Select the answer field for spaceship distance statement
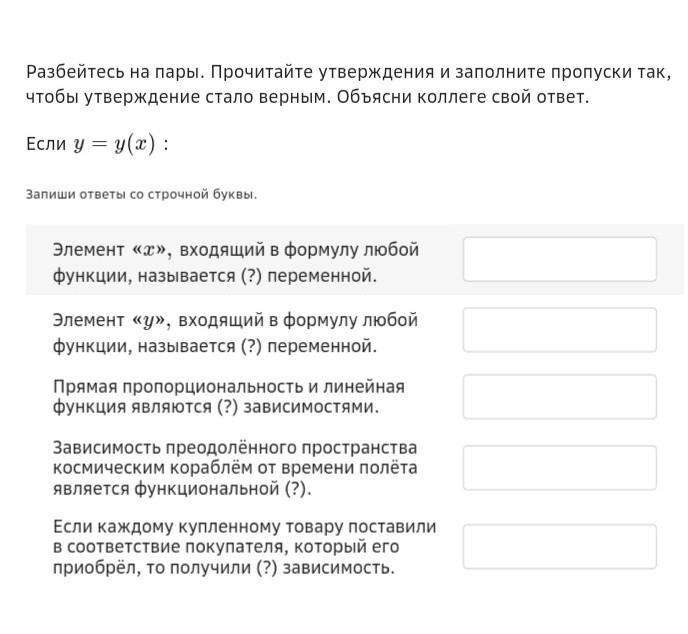The image size is (688, 634). point(560,468)
